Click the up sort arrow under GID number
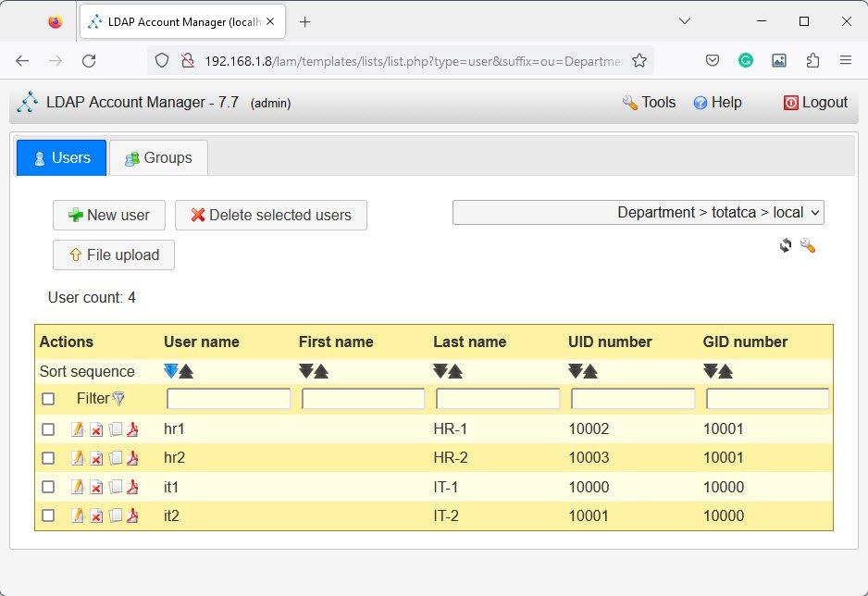The image size is (868, 596). [x=725, y=371]
